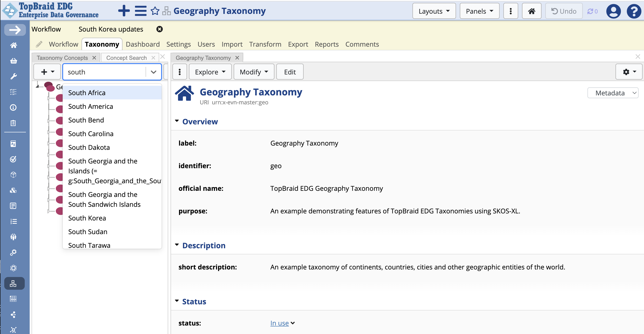644x334 pixels.
Task: Open the plus add-concept dropdown in tree panel
Action: pos(47,72)
